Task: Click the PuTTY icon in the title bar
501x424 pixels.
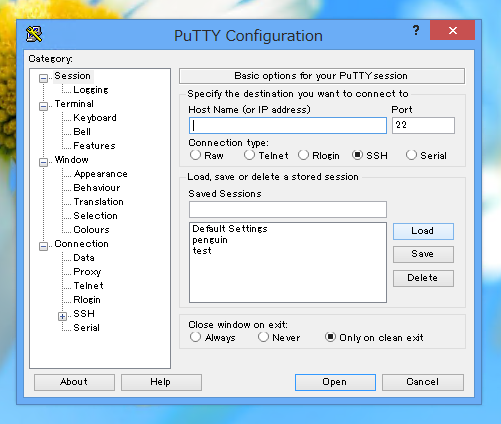Action: [34, 34]
